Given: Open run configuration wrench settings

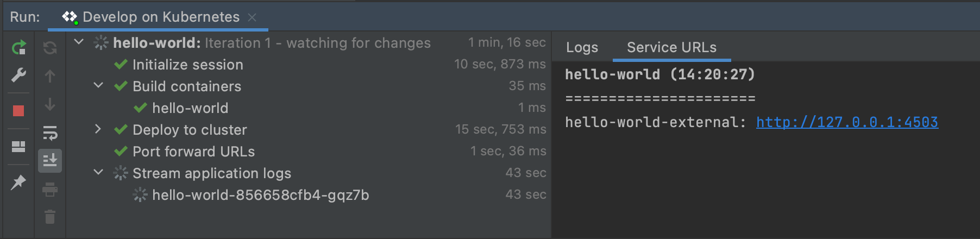Looking at the screenshot, I should [18, 75].
